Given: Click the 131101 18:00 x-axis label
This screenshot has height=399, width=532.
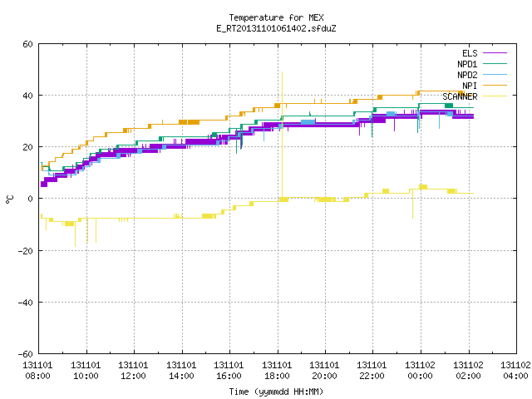Looking at the screenshot, I should 277,371.
